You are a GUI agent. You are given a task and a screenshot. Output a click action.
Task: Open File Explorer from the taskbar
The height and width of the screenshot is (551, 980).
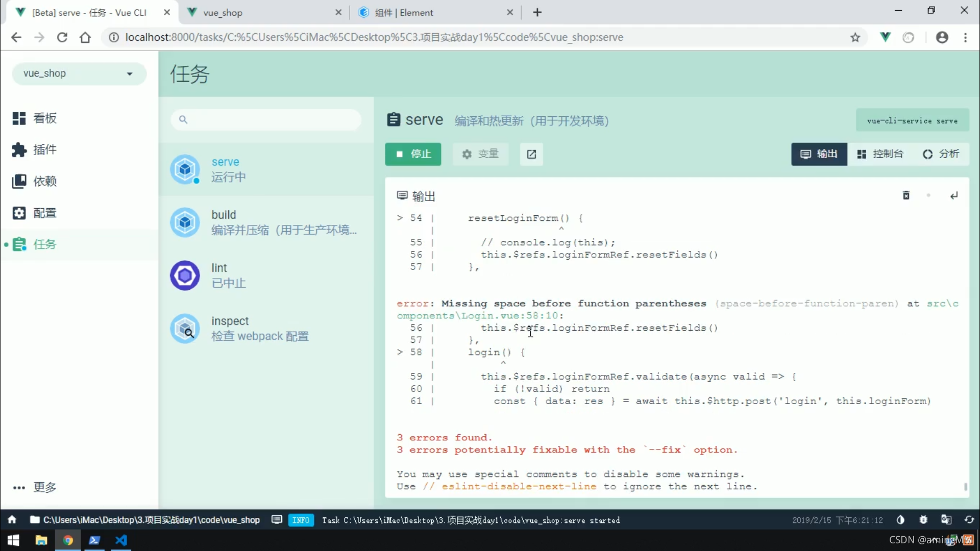41,540
